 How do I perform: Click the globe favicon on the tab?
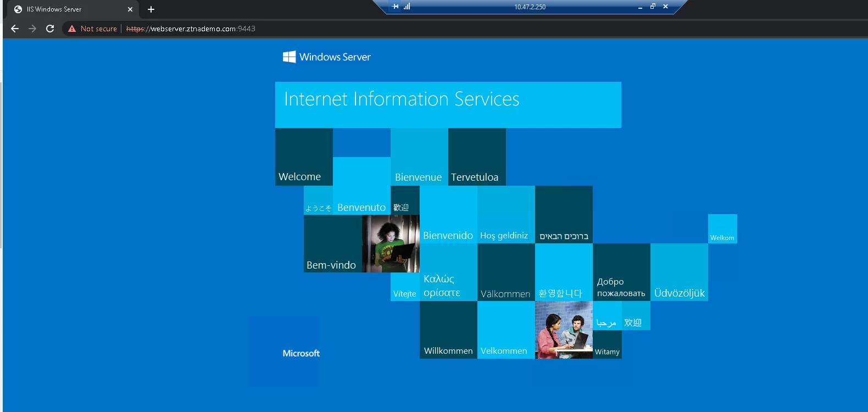click(x=18, y=9)
